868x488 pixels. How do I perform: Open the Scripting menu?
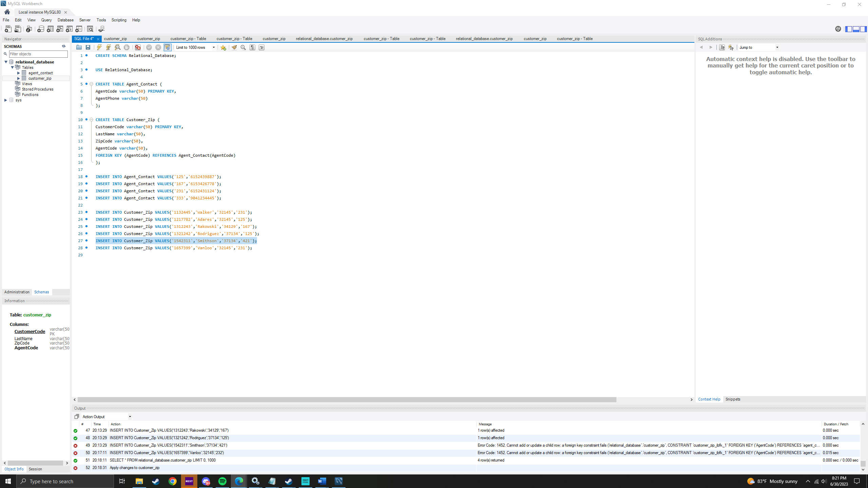tap(119, 20)
